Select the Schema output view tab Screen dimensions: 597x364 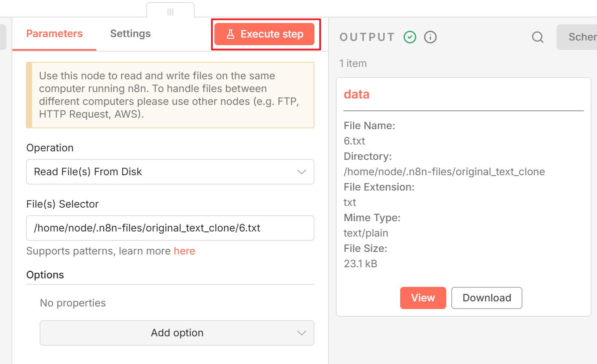pos(580,37)
